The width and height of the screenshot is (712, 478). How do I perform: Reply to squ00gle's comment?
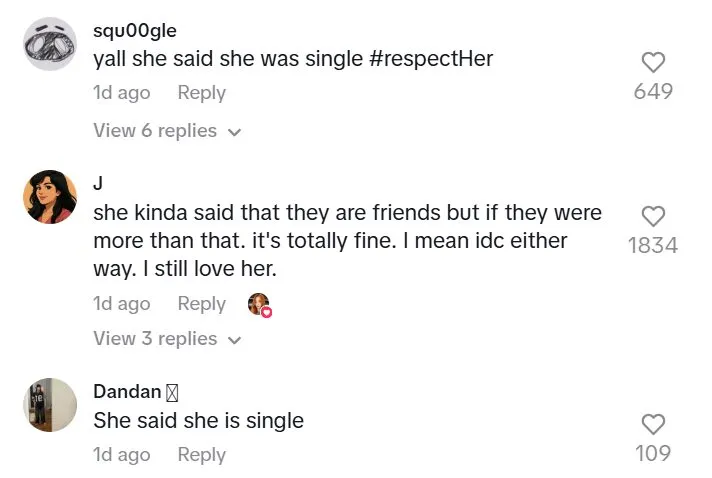pyautogui.click(x=201, y=93)
